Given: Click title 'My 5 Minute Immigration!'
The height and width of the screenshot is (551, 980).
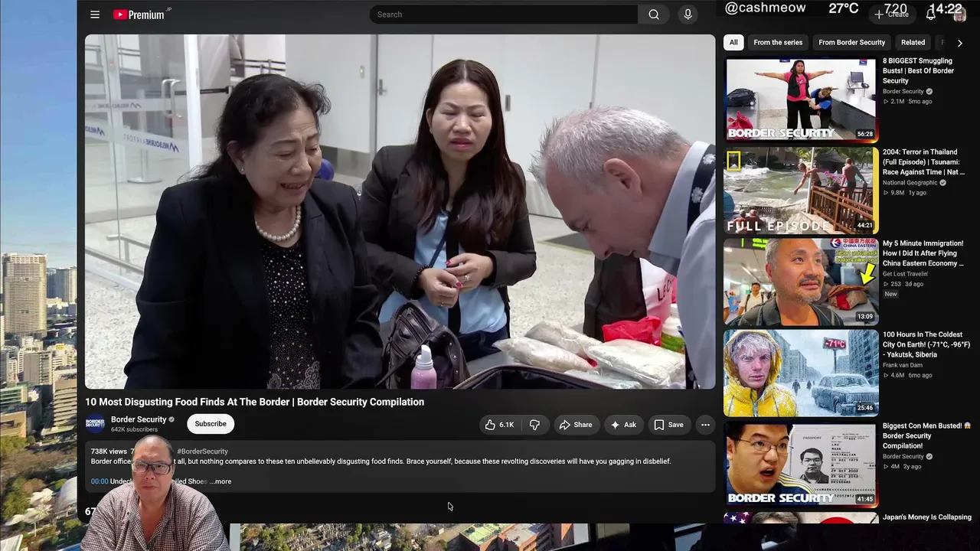Looking at the screenshot, I should 923,253.
